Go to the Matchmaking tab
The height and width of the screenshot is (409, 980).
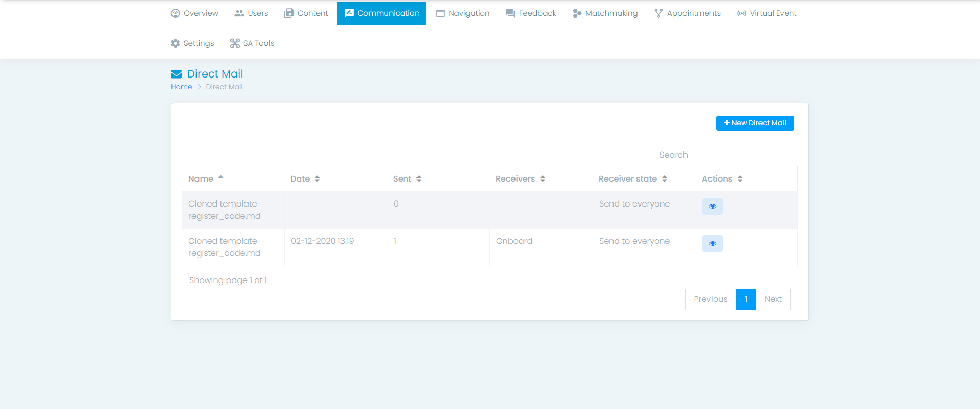click(605, 13)
